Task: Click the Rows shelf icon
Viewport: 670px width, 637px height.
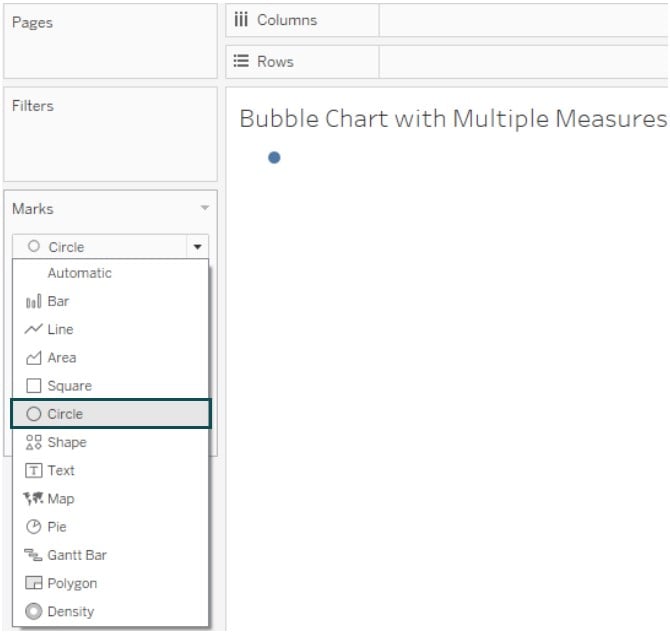Action: pos(241,61)
